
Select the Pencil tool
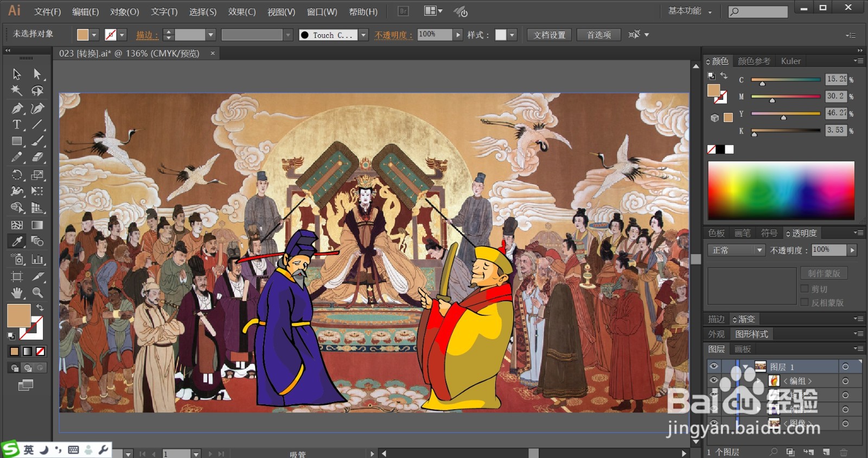17,157
